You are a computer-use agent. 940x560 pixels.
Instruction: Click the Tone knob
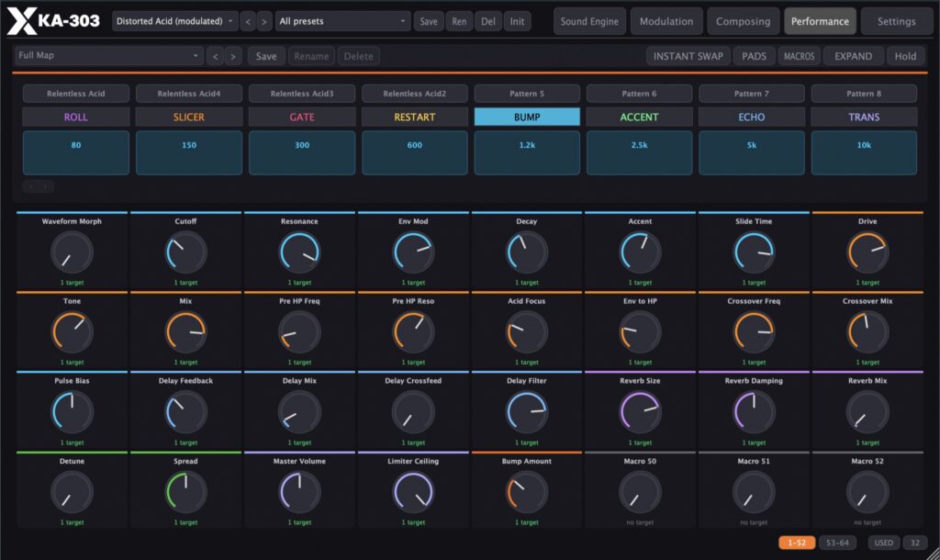72,332
